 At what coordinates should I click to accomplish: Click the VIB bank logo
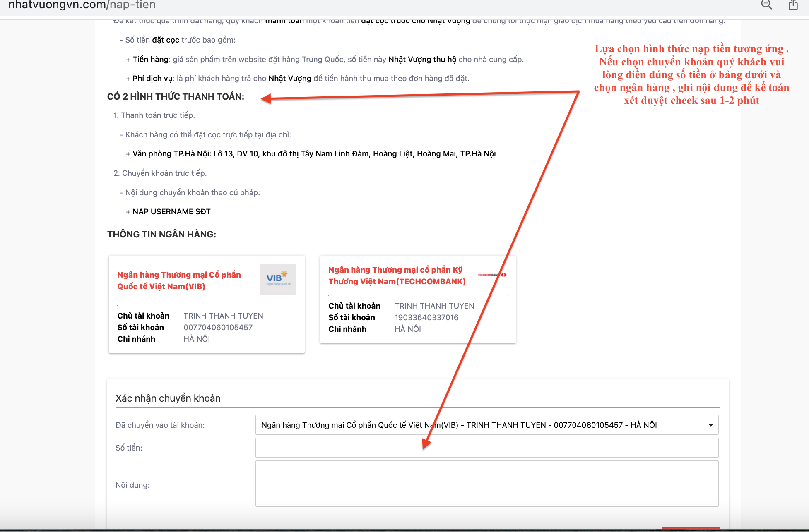(x=278, y=279)
